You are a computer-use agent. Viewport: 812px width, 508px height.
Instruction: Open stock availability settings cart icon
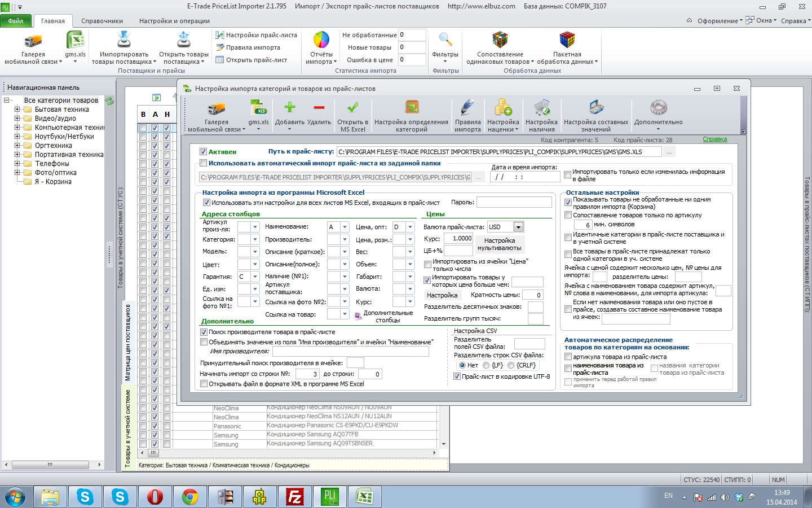[541, 107]
